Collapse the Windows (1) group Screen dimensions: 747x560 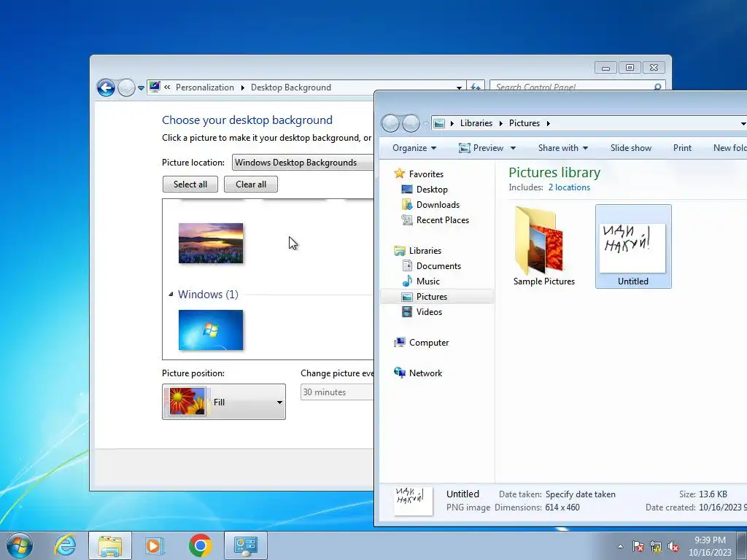pos(171,295)
